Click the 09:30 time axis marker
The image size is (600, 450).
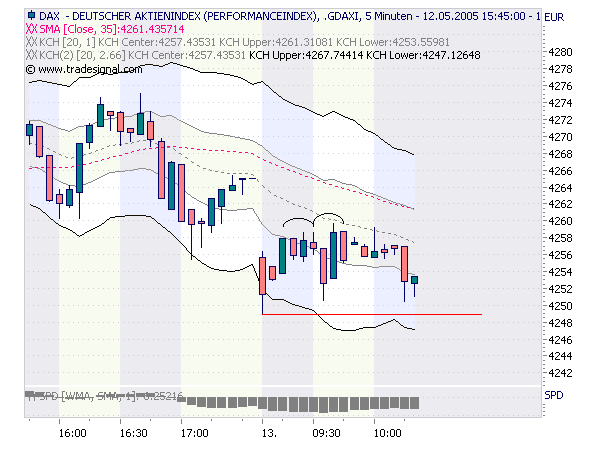(x=326, y=433)
